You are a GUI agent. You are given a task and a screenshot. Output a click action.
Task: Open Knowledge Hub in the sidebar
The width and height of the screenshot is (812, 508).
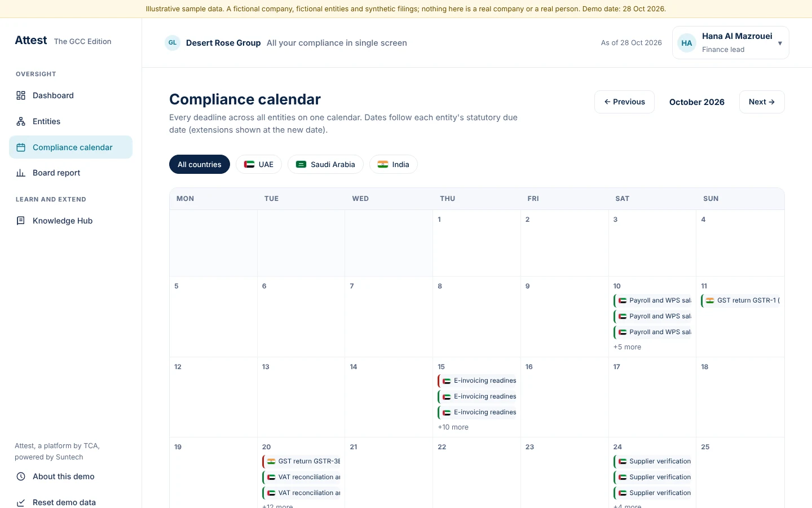(x=71, y=221)
